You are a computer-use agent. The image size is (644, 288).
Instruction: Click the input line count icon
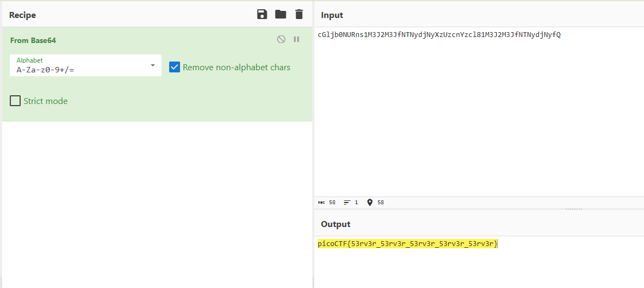[347, 203]
